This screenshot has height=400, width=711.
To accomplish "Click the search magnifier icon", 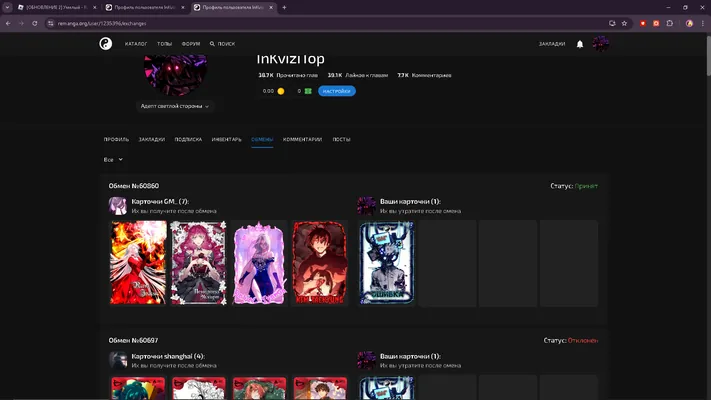I will tap(212, 44).
